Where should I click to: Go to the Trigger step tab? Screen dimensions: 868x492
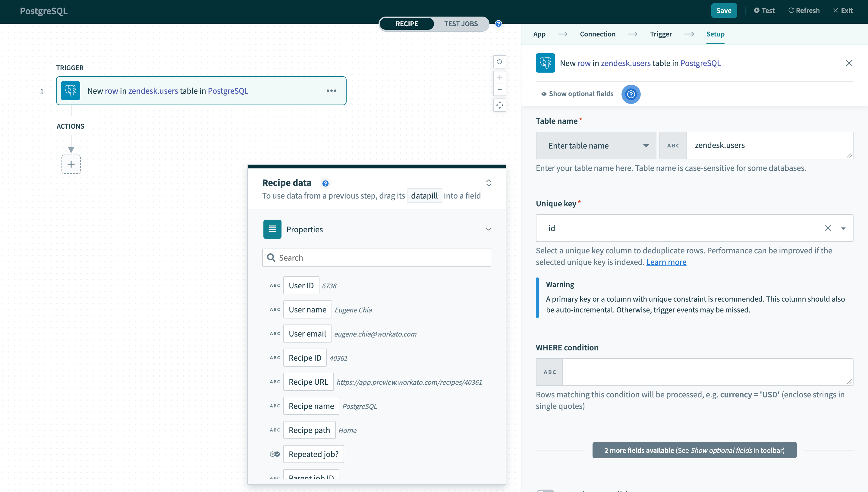660,34
